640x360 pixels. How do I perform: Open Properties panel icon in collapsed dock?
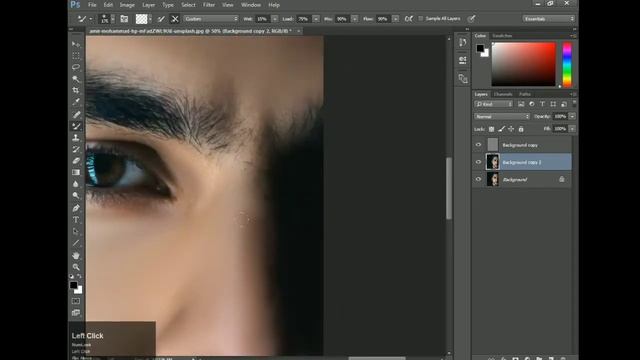point(462,60)
